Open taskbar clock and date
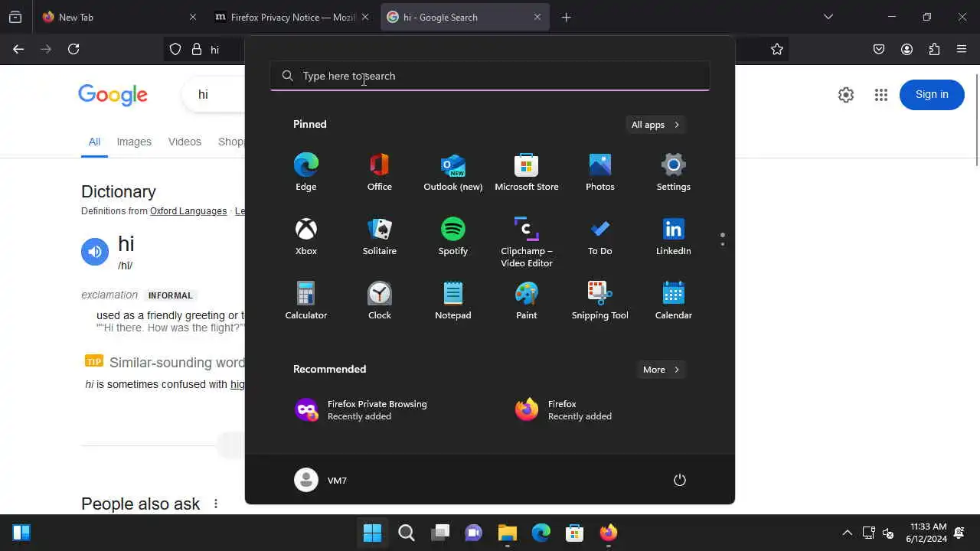This screenshot has height=551, width=980. (928, 533)
